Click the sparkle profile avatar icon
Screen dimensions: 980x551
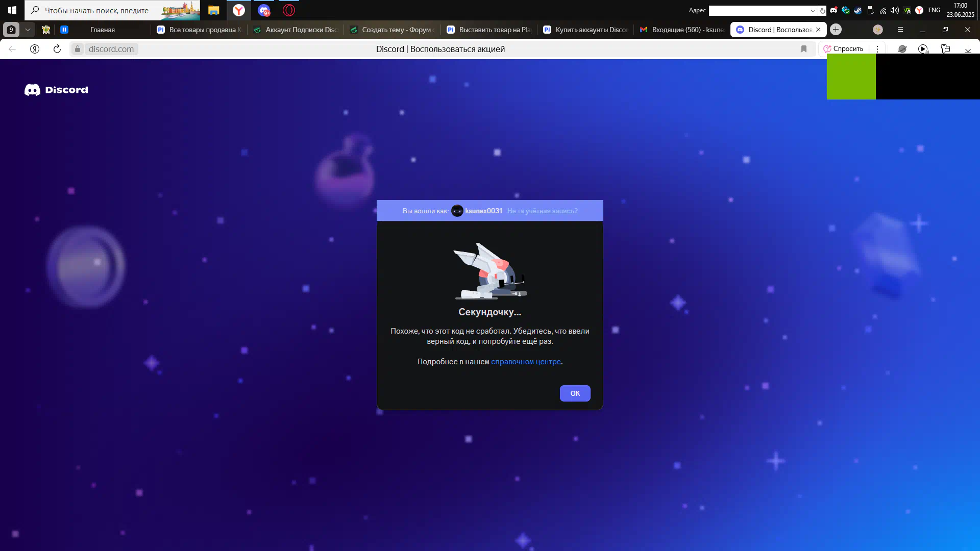[878, 30]
